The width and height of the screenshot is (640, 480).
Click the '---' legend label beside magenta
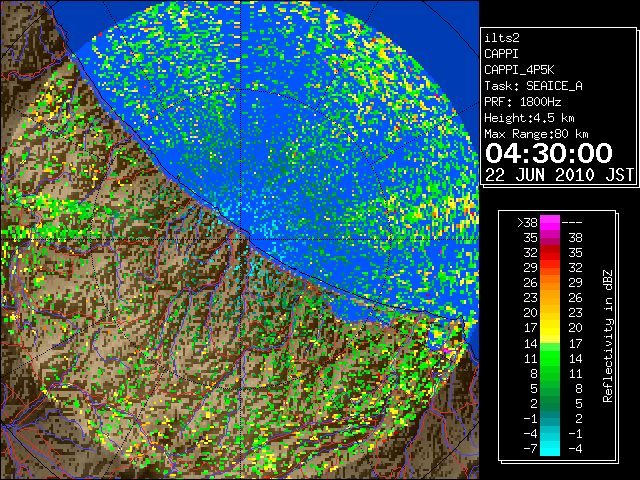coord(572,223)
